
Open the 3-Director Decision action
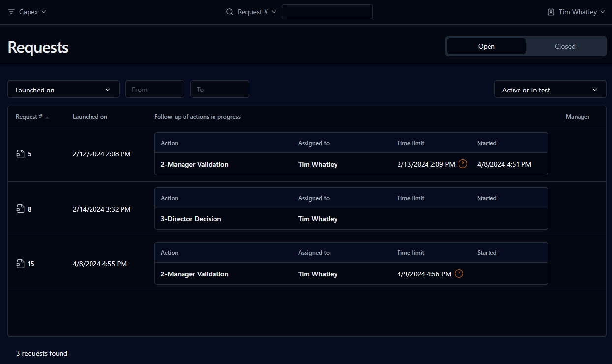191,219
